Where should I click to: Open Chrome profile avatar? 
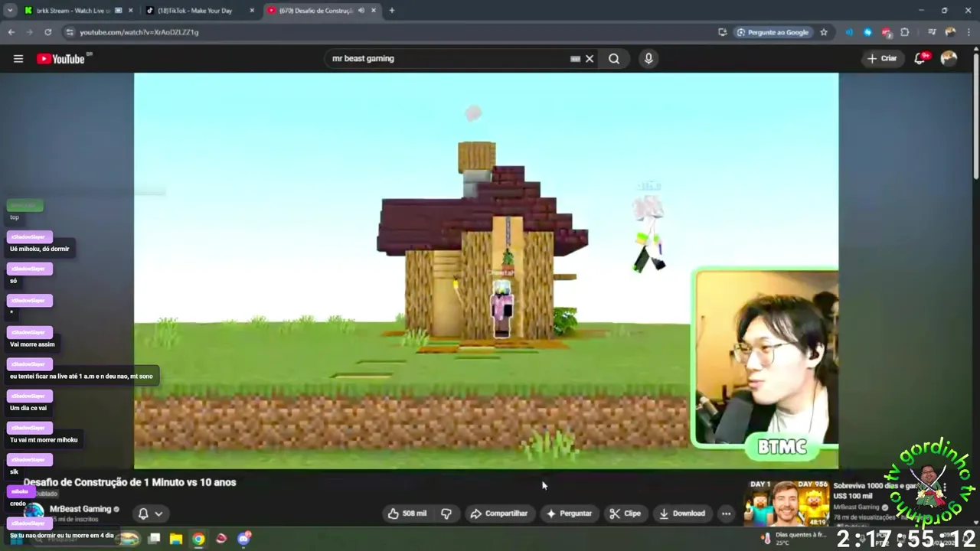point(950,32)
